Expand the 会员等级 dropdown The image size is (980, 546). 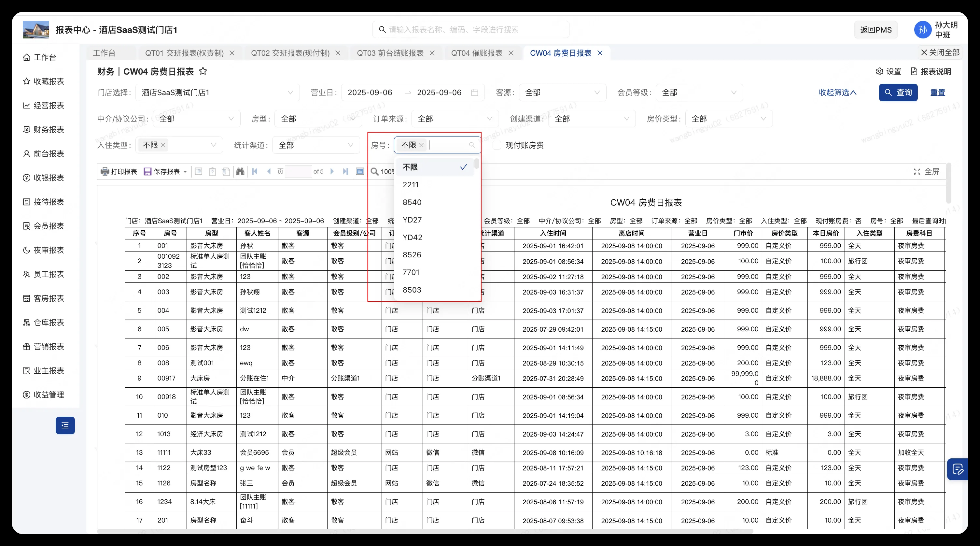[x=699, y=93]
